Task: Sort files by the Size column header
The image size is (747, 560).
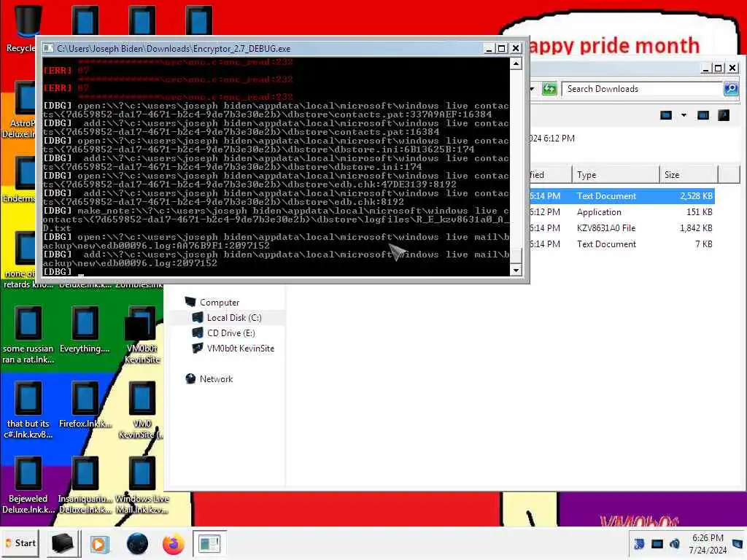Action: click(x=689, y=175)
